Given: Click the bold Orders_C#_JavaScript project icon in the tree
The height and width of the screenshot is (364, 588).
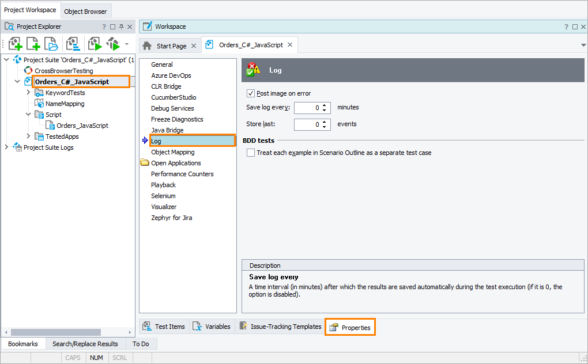Looking at the screenshot, I should 28,81.
